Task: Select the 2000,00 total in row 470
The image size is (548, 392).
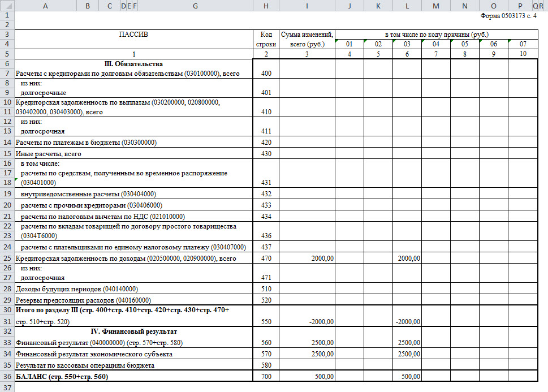Action: coord(306,259)
